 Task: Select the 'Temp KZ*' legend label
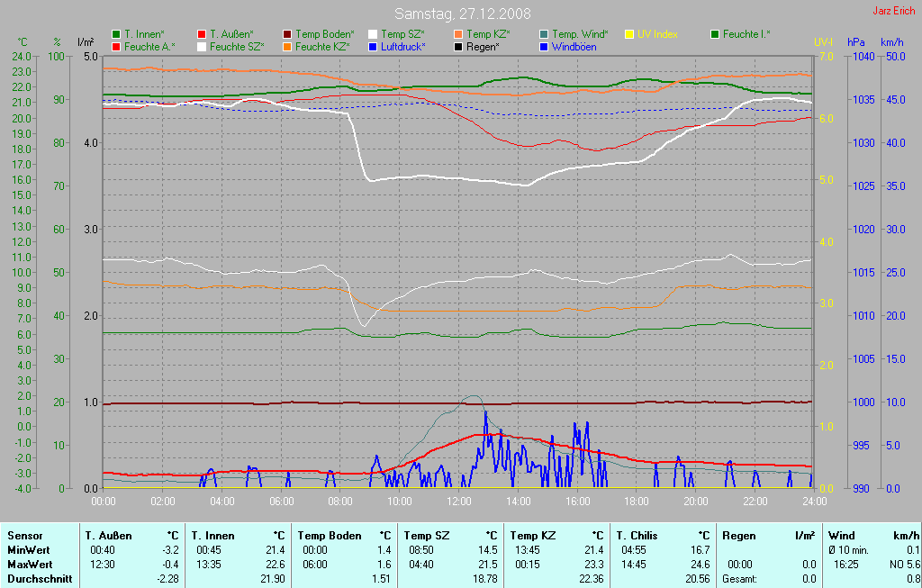point(488,35)
